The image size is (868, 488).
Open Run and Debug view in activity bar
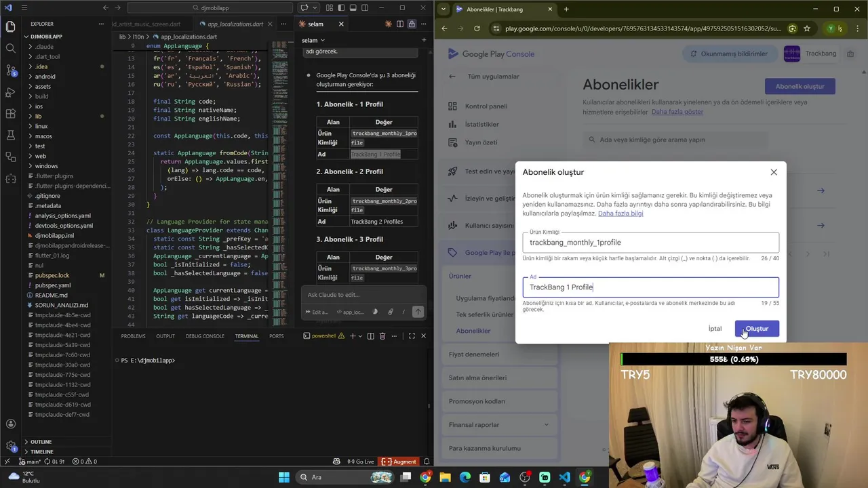pyautogui.click(x=10, y=91)
